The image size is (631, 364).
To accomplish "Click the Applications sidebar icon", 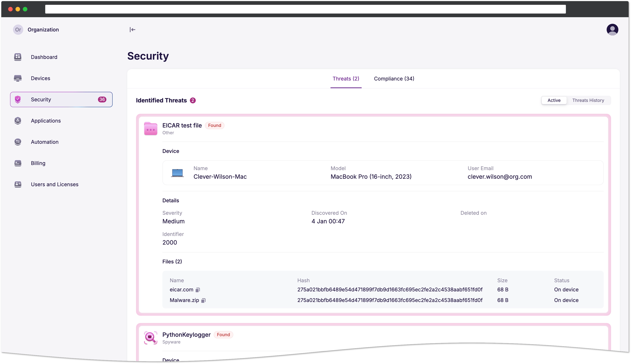I will point(18,121).
